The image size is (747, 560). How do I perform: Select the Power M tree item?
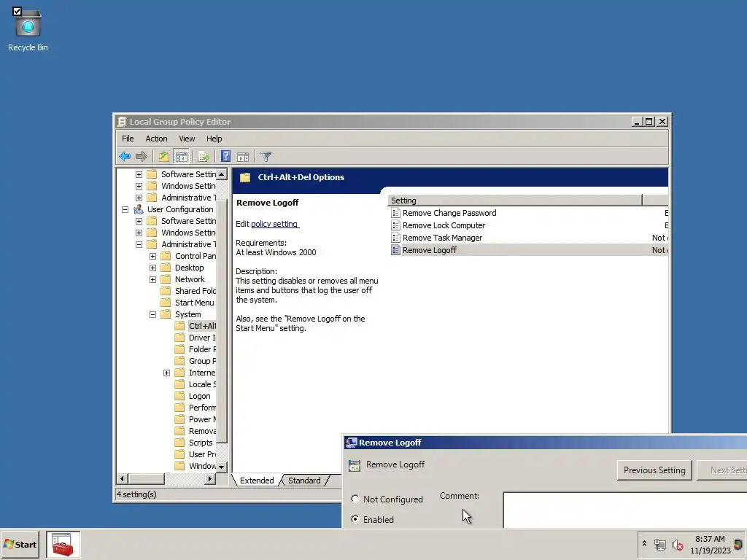[x=203, y=419]
